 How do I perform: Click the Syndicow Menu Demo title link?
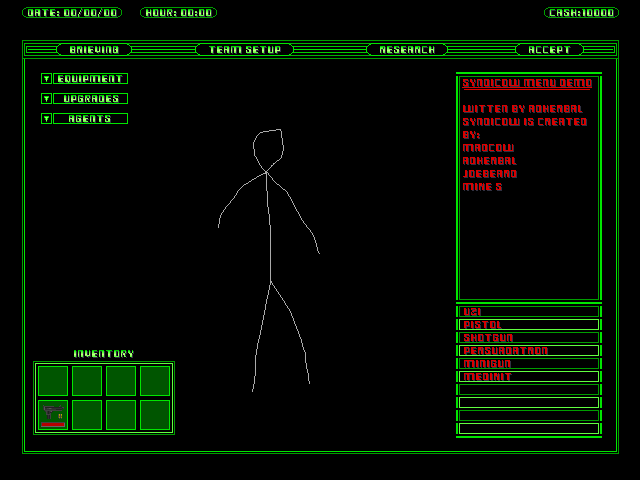click(x=527, y=83)
